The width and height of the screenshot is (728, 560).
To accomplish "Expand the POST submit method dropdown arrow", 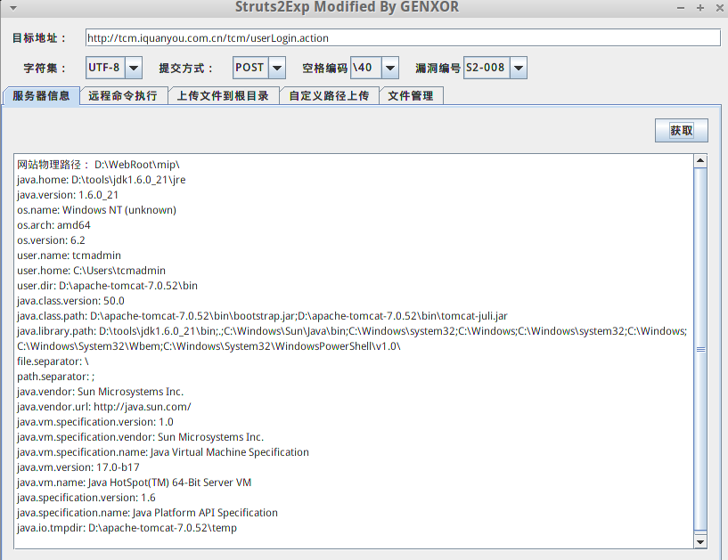I will (x=277, y=68).
